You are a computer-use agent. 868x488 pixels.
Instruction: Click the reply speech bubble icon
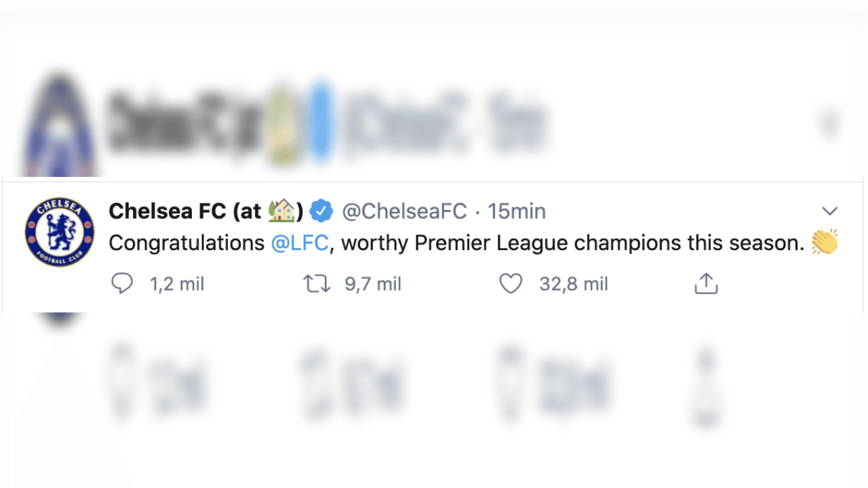[123, 283]
